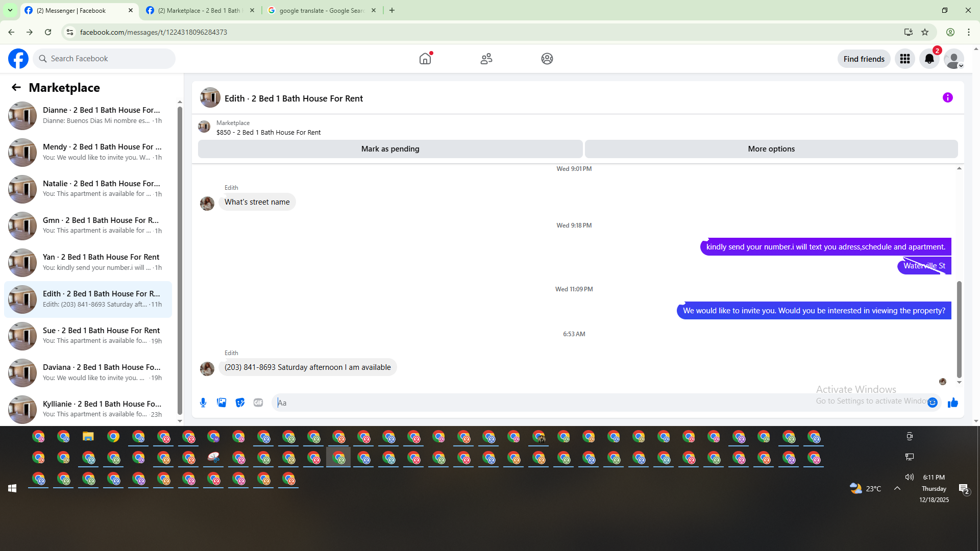Record a voice clip with microphone icon
Image resolution: width=980 pixels, height=551 pixels.
point(203,403)
